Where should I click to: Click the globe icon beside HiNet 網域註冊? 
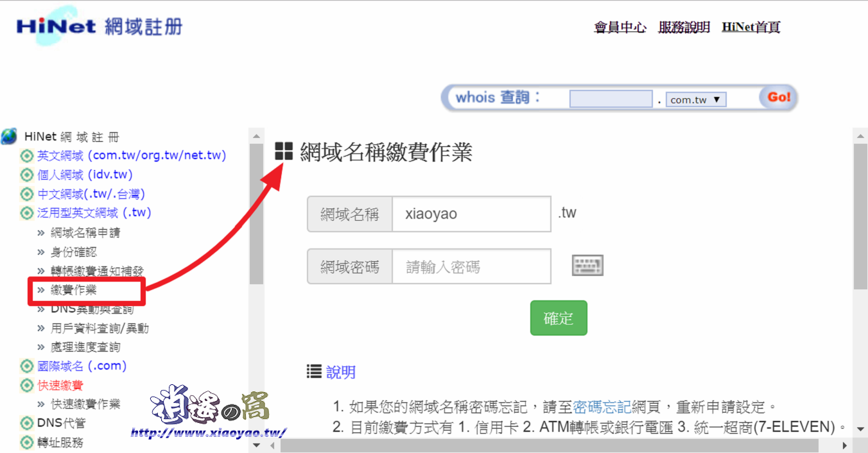tap(9, 137)
